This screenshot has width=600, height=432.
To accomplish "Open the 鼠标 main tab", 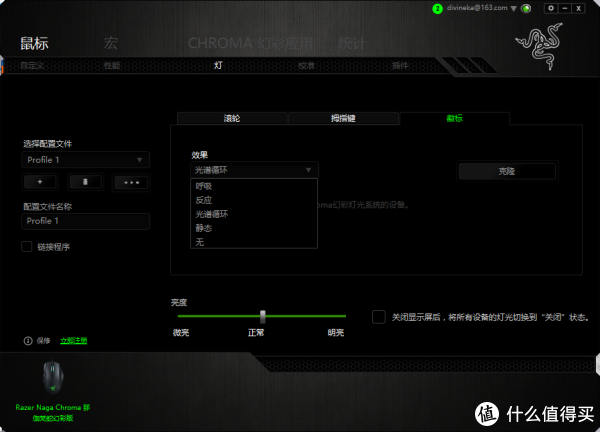I will coord(34,43).
